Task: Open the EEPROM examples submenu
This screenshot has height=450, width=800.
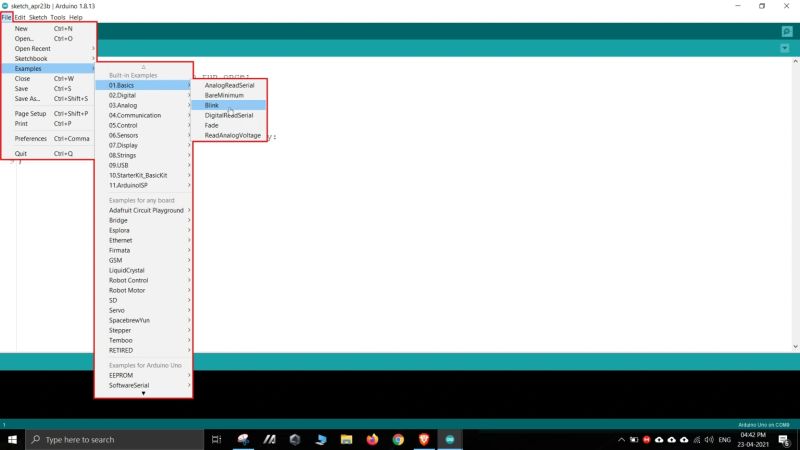Action: pos(143,375)
